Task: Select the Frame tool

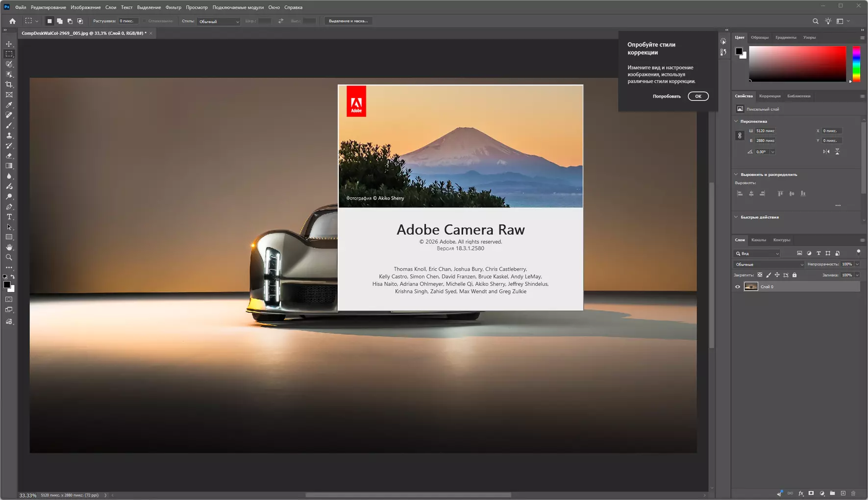Action: tap(9, 95)
